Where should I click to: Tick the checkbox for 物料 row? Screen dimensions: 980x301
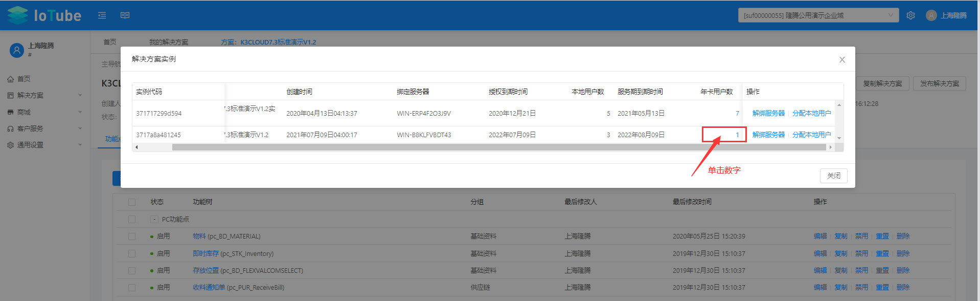click(x=132, y=236)
